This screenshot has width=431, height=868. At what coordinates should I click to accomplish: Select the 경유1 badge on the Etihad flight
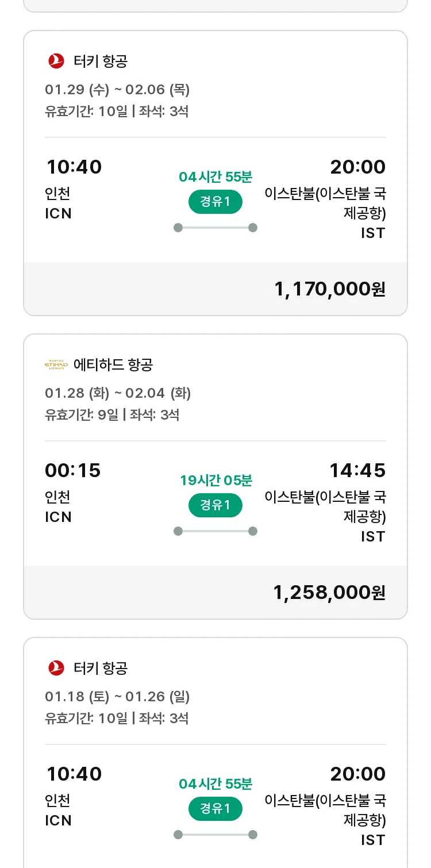pyautogui.click(x=215, y=505)
